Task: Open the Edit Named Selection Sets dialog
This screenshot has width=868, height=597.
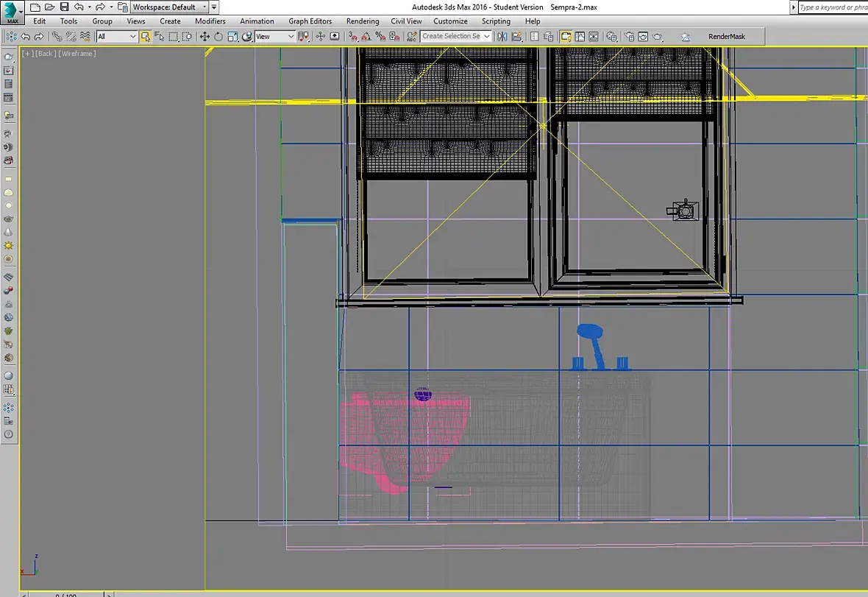Action: pos(411,37)
